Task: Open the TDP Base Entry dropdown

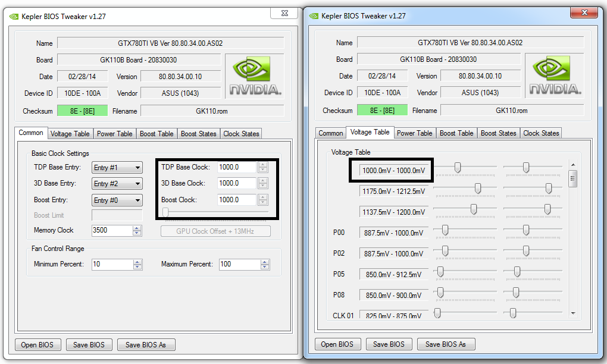Action: 117,168
